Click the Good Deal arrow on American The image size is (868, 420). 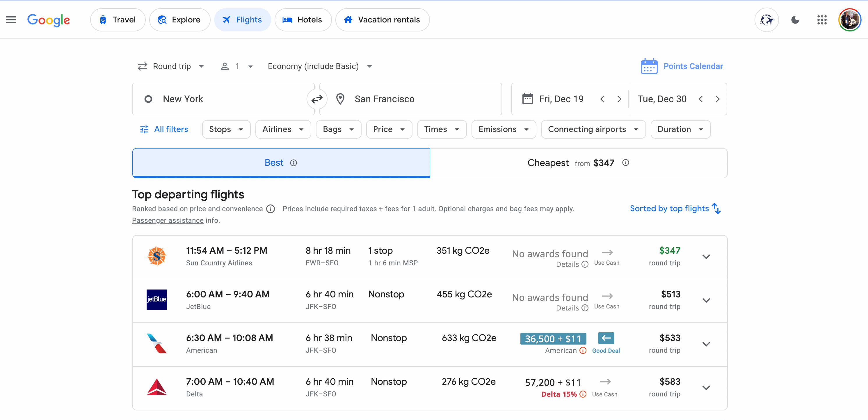pos(606,338)
